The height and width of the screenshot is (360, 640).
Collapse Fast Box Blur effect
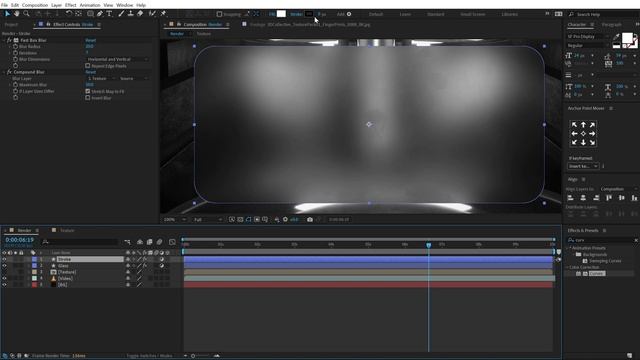click(x=4, y=40)
